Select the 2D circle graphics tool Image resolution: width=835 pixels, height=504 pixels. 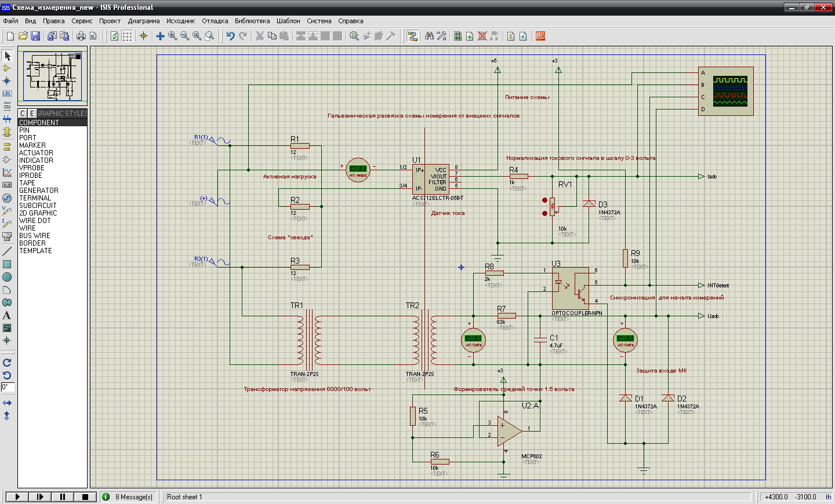[x=7, y=277]
